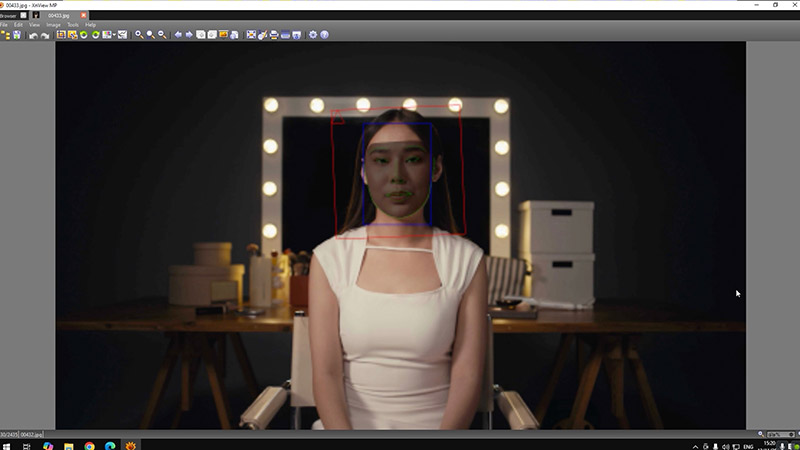Open the Resize image tool
Viewport: 800px width, 450px height.
pyautogui.click(x=72, y=35)
